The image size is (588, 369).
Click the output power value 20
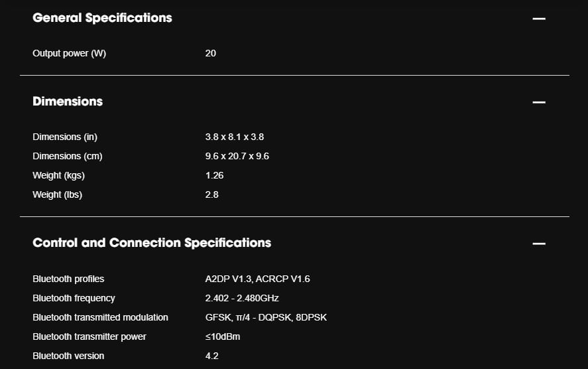210,53
